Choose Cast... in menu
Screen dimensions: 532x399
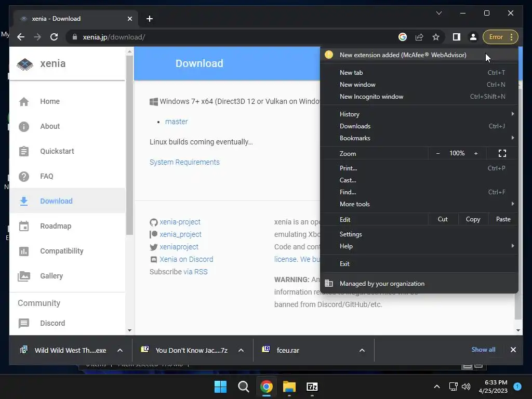[419, 180]
